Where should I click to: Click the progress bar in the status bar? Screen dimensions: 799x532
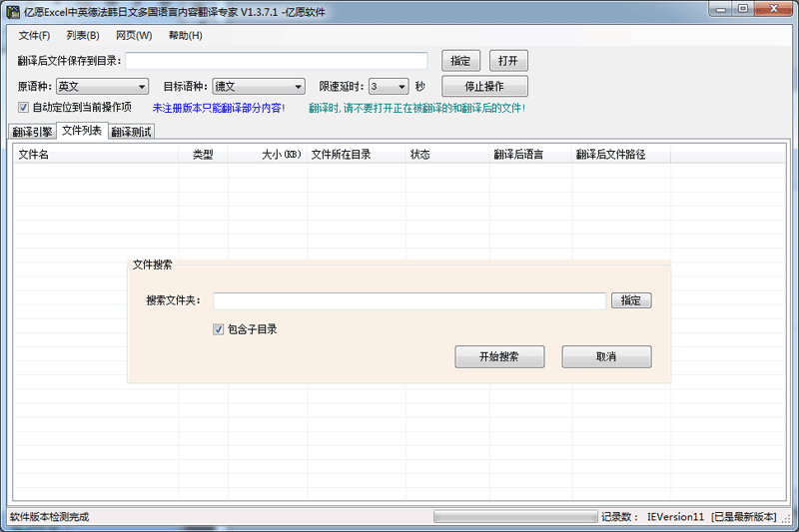click(515, 517)
